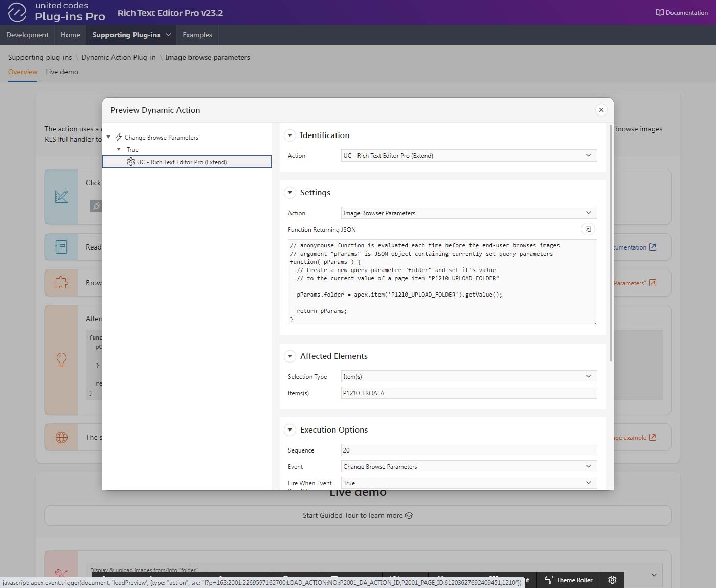Click the United Codes logo icon

point(17,12)
